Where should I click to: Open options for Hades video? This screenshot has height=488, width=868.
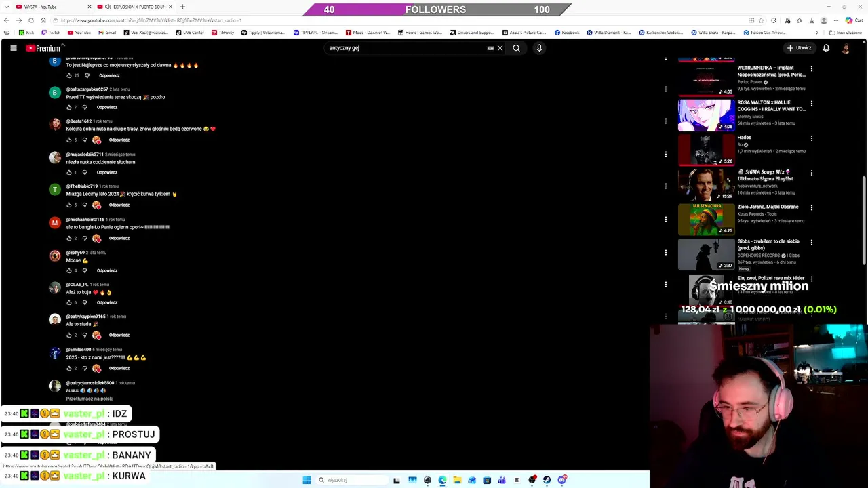point(811,138)
